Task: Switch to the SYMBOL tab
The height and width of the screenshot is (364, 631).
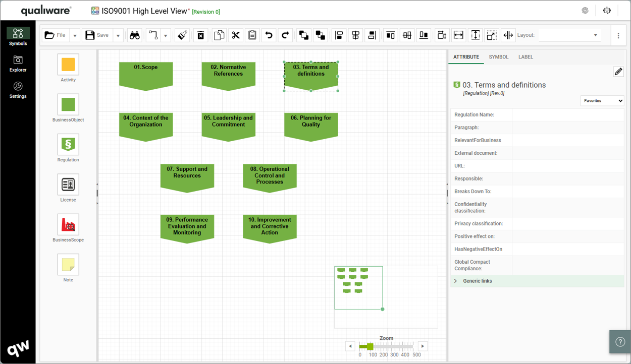Action: (498, 57)
